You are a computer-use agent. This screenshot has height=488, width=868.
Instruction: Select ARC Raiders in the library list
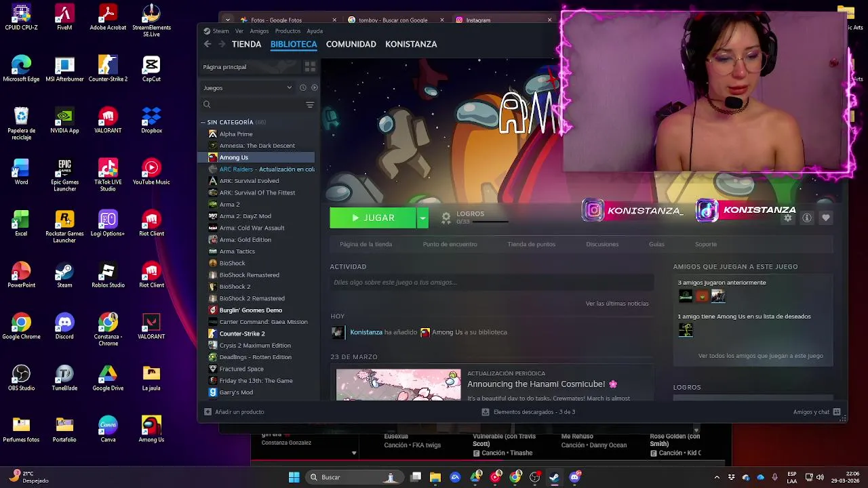tap(262, 169)
